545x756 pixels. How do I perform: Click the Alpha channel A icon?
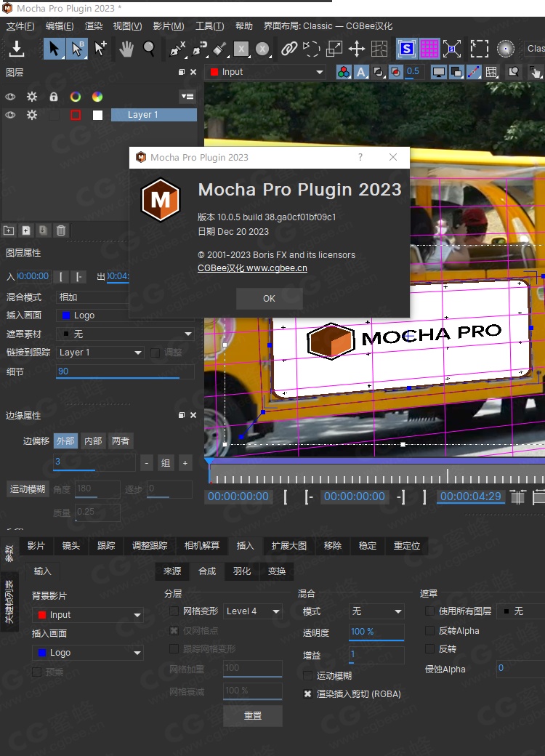tap(361, 72)
